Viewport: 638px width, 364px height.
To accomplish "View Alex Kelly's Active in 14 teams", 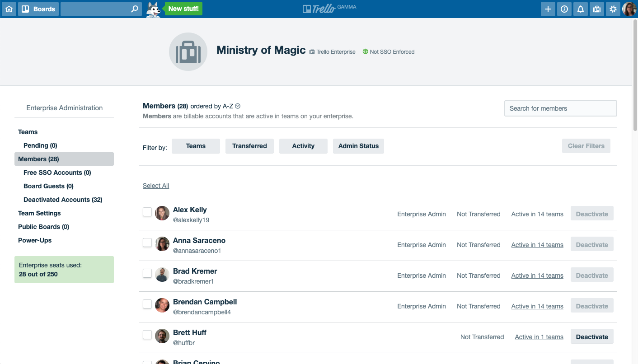I will [537, 214].
